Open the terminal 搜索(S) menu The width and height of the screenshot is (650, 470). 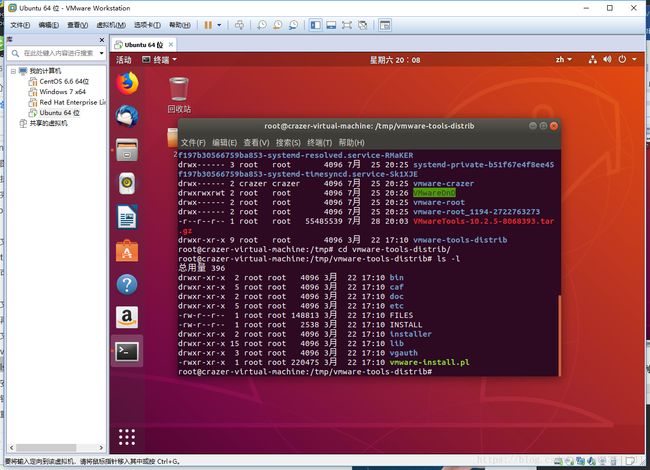pyautogui.click(x=288, y=143)
